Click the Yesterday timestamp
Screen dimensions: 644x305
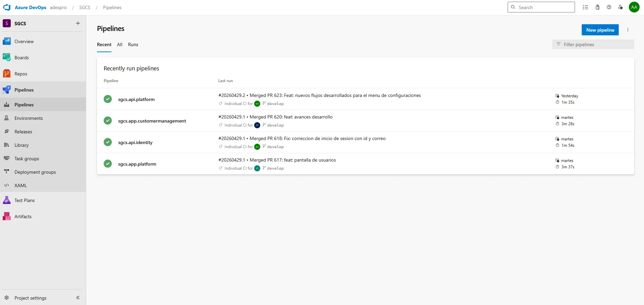click(x=570, y=96)
